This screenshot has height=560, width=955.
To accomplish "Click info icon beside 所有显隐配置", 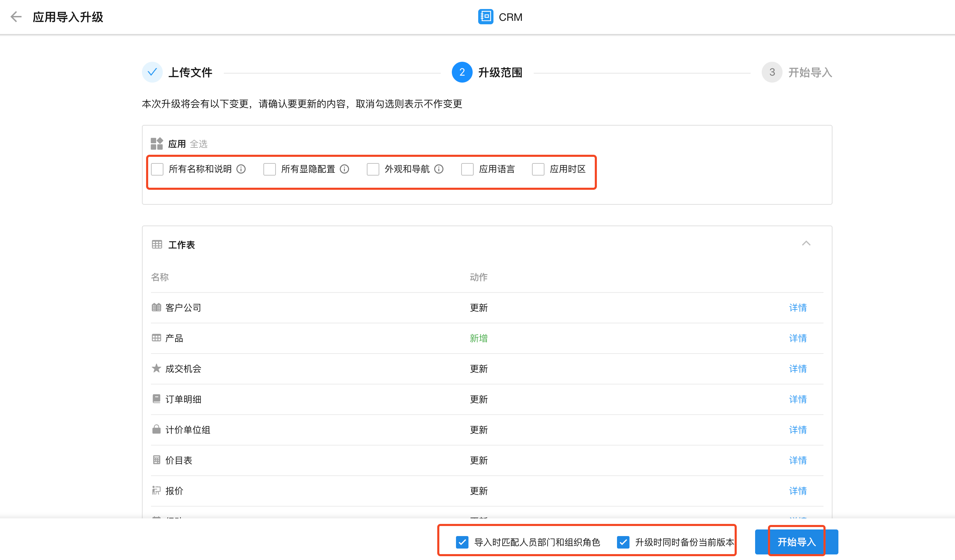I will coord(344,169).
